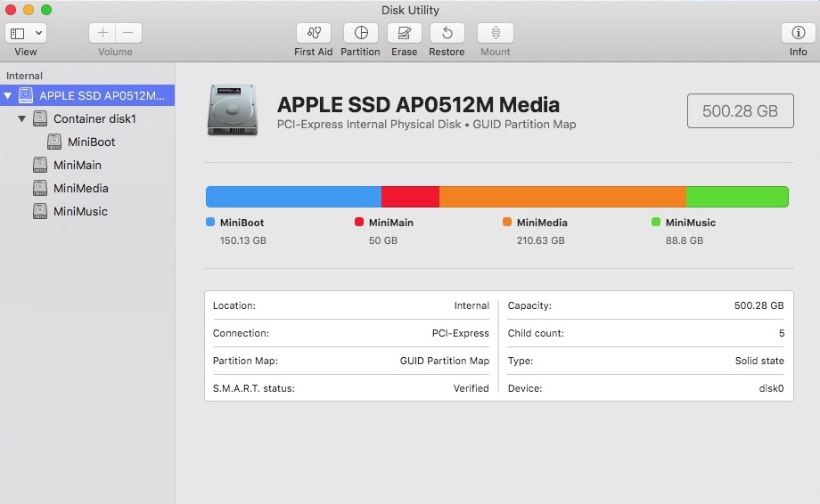Add a volume with the plus button

pos(102,34)
